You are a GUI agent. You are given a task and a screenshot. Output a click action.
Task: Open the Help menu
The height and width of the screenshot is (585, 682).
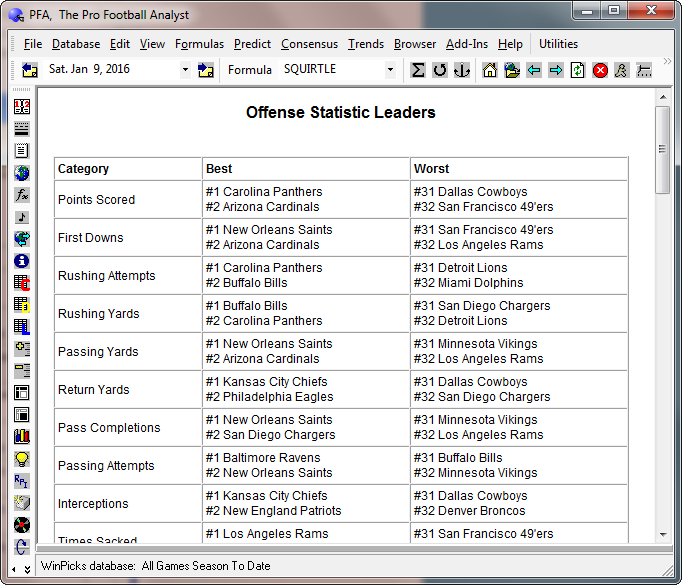[x=510, y=44]
